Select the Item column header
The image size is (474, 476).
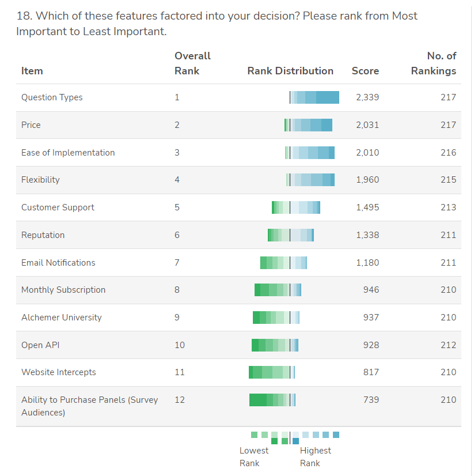click(x=32, y=71)
